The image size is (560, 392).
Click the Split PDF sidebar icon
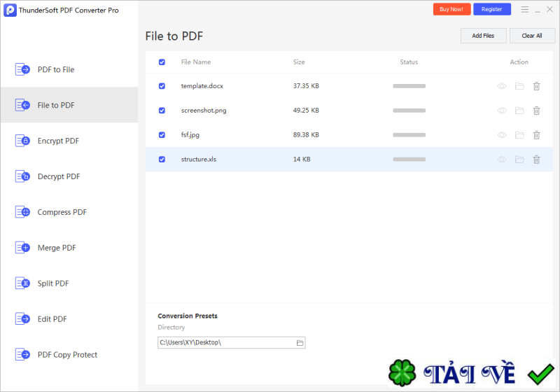(22, 283)
